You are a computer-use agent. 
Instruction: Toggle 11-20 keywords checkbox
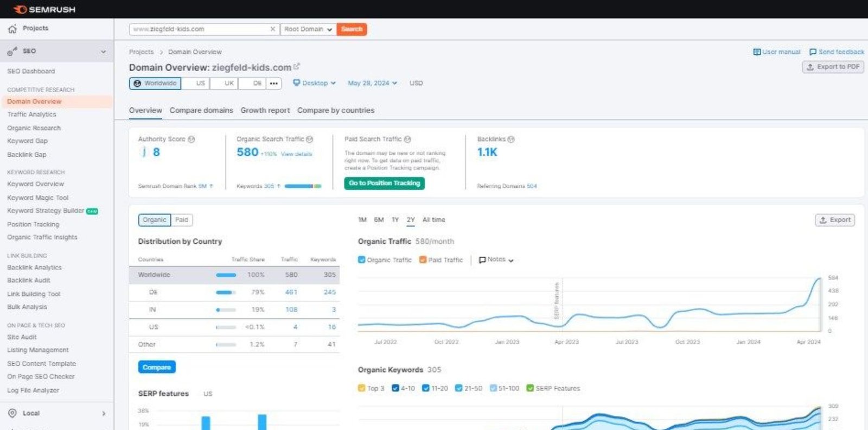[426, 388]
